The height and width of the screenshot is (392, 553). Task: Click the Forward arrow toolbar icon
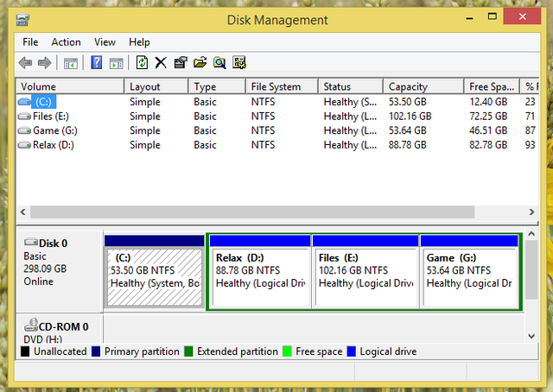coord(44,63)
